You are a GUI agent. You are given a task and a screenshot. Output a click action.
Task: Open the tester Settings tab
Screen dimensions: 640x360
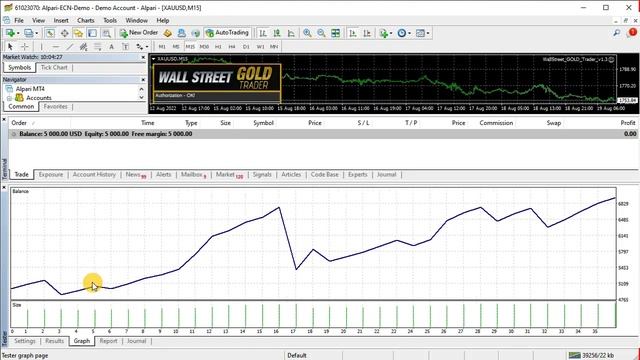25,341
